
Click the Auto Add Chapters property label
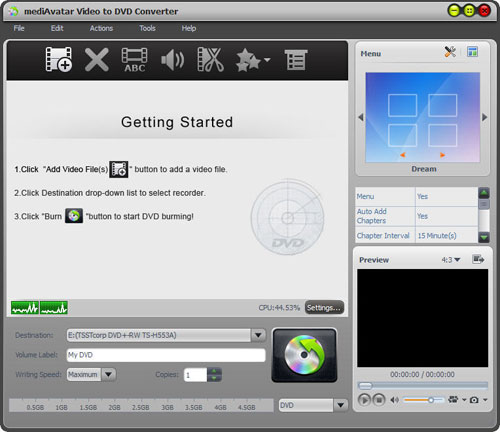coord(371,216)
